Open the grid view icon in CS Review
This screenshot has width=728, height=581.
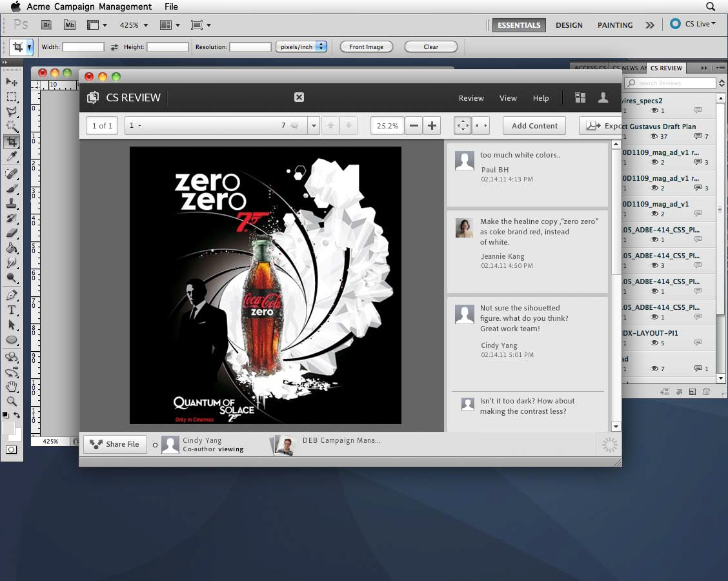pyautogui.click(x=580, y=97)
